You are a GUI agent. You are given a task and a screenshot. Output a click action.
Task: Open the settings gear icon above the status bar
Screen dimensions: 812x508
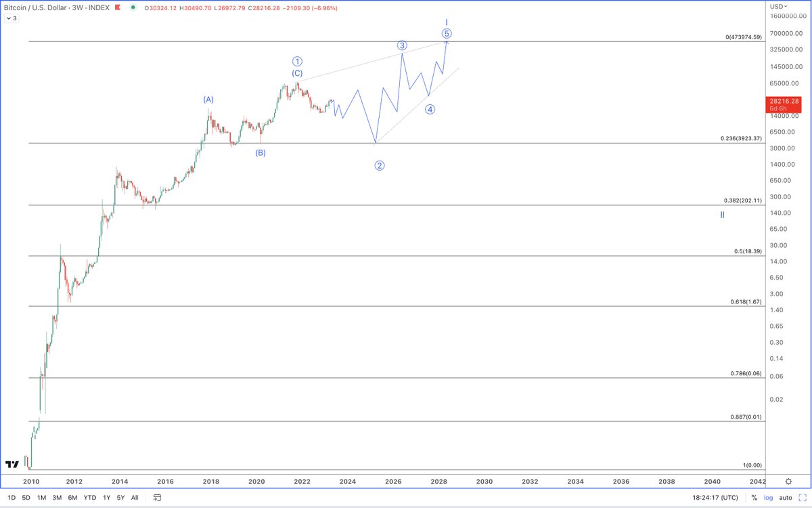[788, 482]
